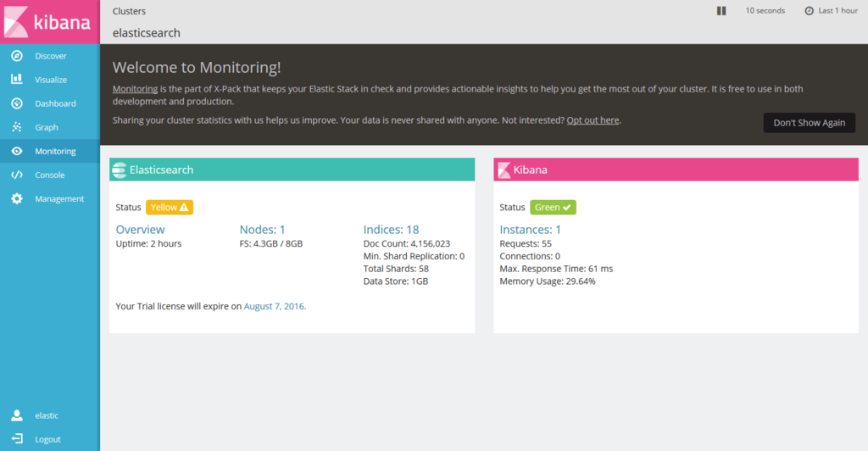This screenshot has width=868, height=451.
Task: Select the Graph menu label
Action: click(x=47, y=127)
